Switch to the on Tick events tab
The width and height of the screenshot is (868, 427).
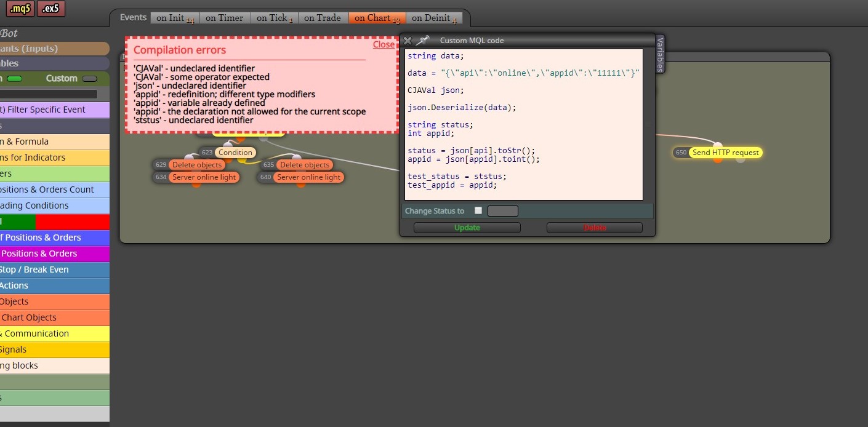(275, 18)
